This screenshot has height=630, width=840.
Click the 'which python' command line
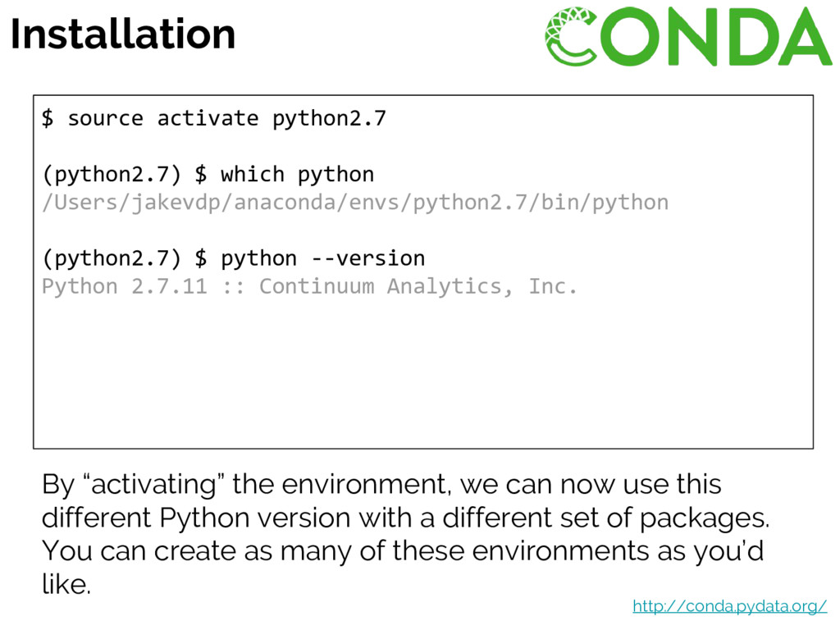click(x=208, y=175)
